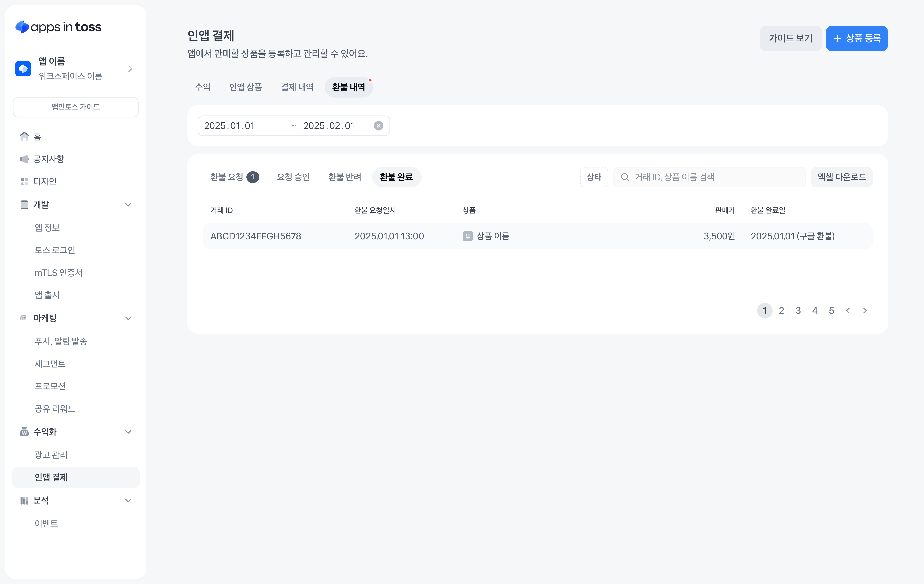
Task: Switch to the 인앱 상품 tab
Action: click(246, 87)
